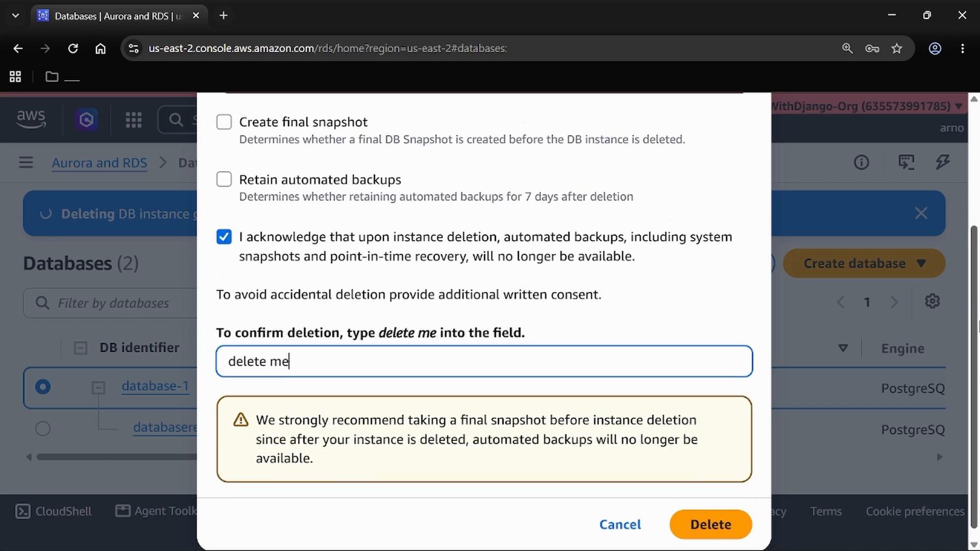Image resolution: width=980 pixels, height=551 pixels.
Task: Click the databases table horizontal scrollbar
Action: 117,457
